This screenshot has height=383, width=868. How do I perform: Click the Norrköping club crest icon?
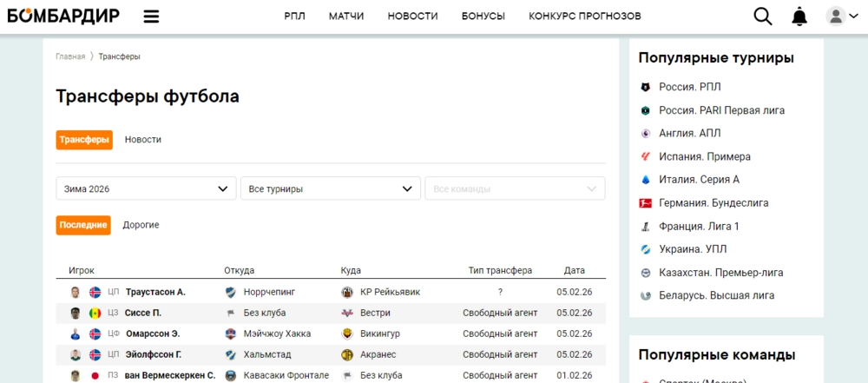(230, 292)
